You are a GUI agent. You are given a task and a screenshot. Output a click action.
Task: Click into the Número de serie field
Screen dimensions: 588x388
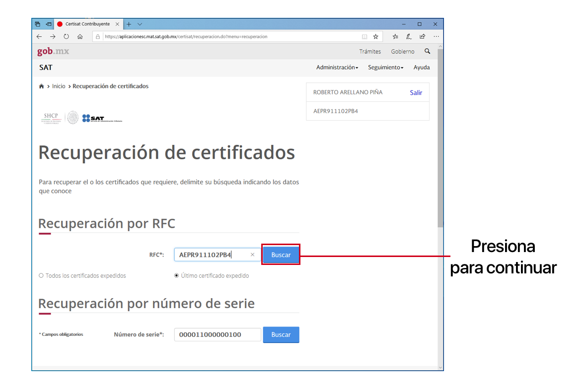coord(218,335)
